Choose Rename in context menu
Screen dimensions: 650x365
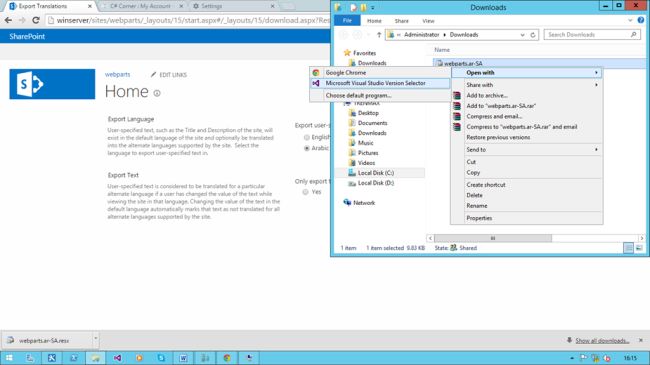(526, 206)
